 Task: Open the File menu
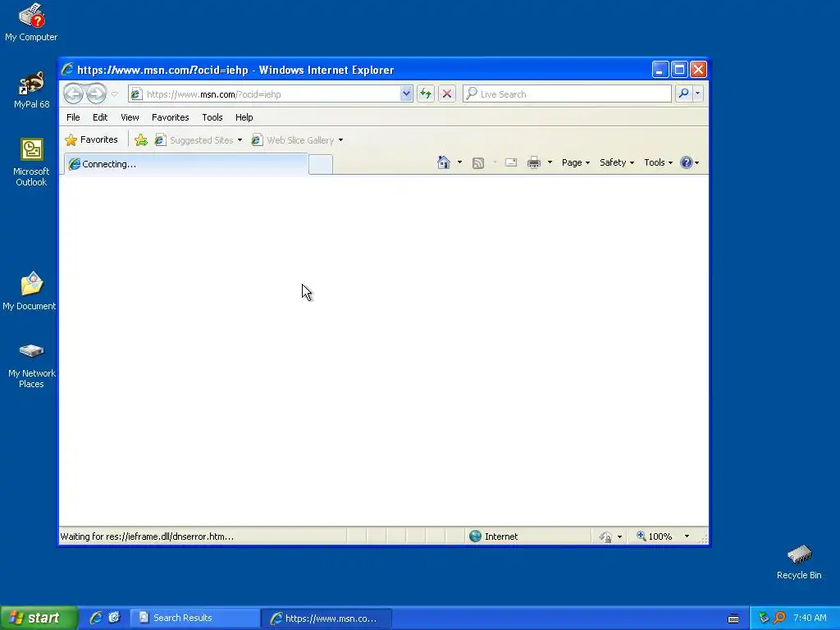(x=73, y=117)
